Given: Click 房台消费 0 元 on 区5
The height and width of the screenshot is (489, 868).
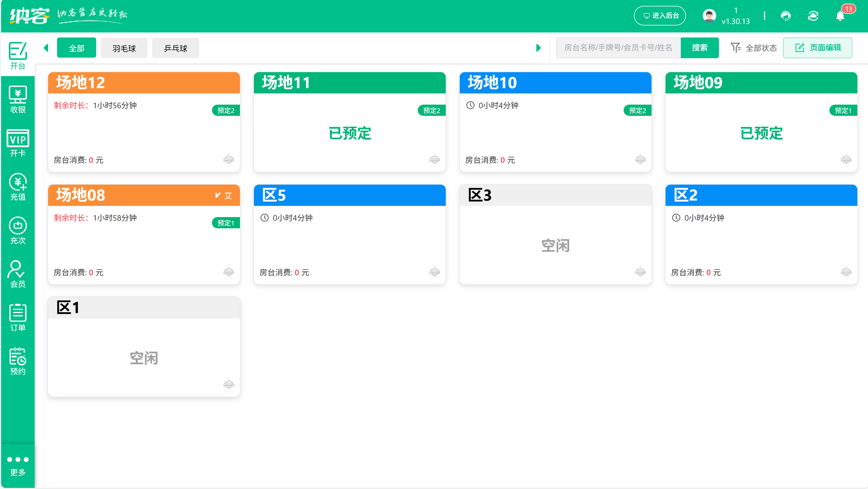Looking at the screenshot, I should [x=284, y=273].
